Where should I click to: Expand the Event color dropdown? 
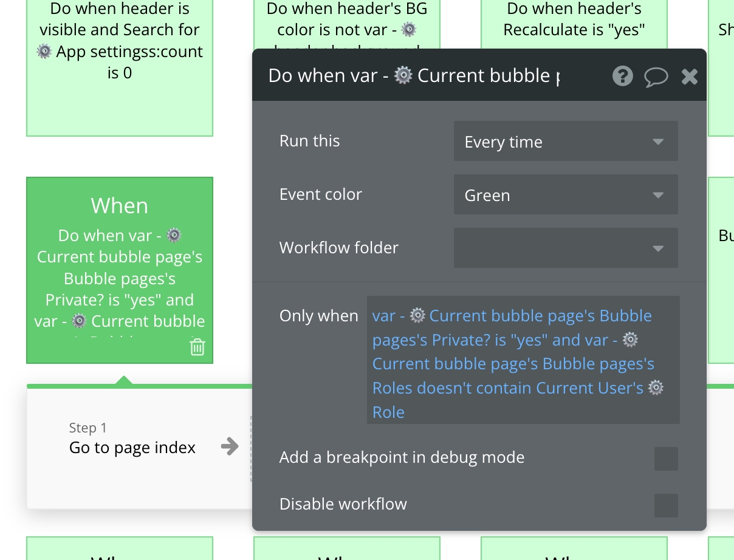[565, 196]
